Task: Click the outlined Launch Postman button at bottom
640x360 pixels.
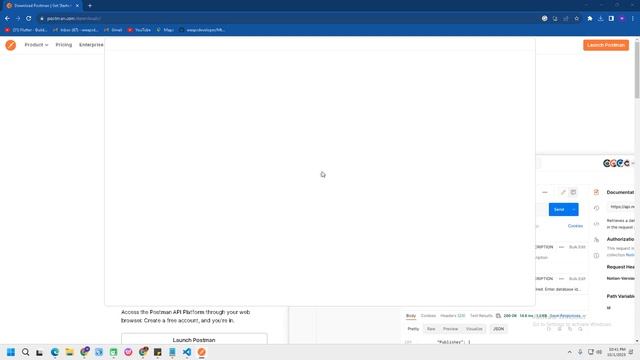Action: [194, 340]
